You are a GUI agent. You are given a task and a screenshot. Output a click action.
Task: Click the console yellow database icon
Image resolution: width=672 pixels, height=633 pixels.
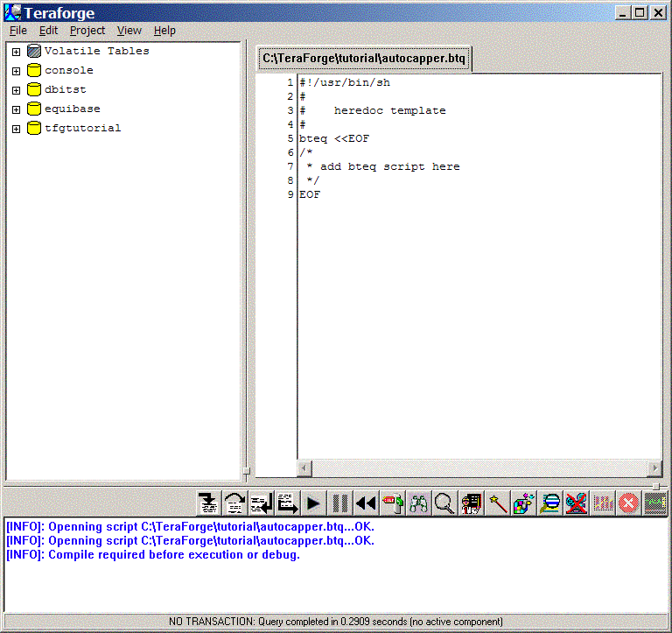pyautogui.click(x=34, y=70)
